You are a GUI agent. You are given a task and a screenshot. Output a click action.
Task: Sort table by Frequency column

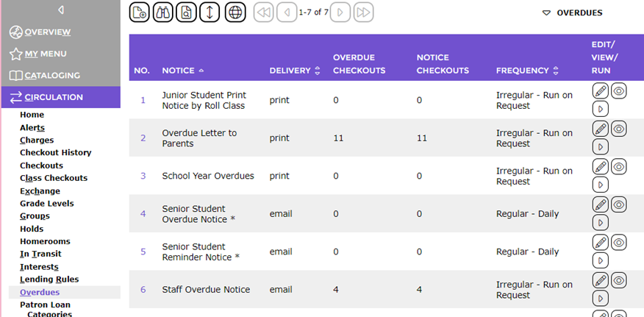click(527, 71)
